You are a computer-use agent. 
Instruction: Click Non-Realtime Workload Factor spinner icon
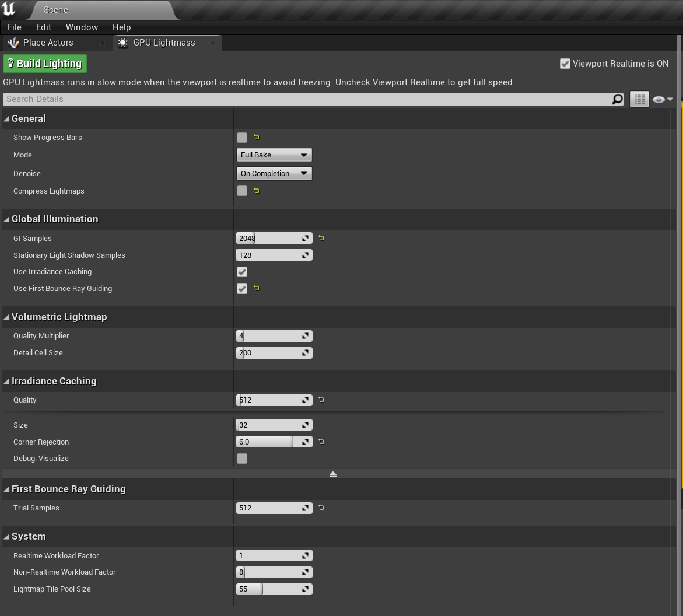[306, 572]
